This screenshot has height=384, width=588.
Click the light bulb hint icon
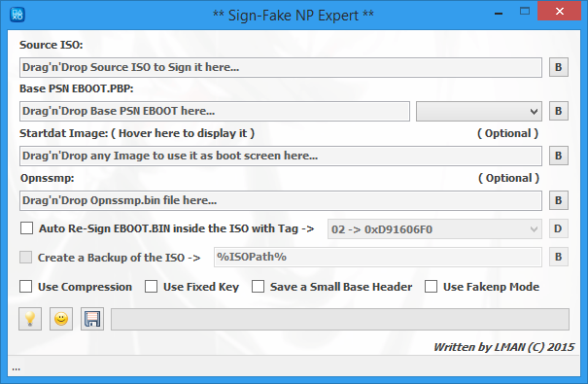click(x=30, y=319)
